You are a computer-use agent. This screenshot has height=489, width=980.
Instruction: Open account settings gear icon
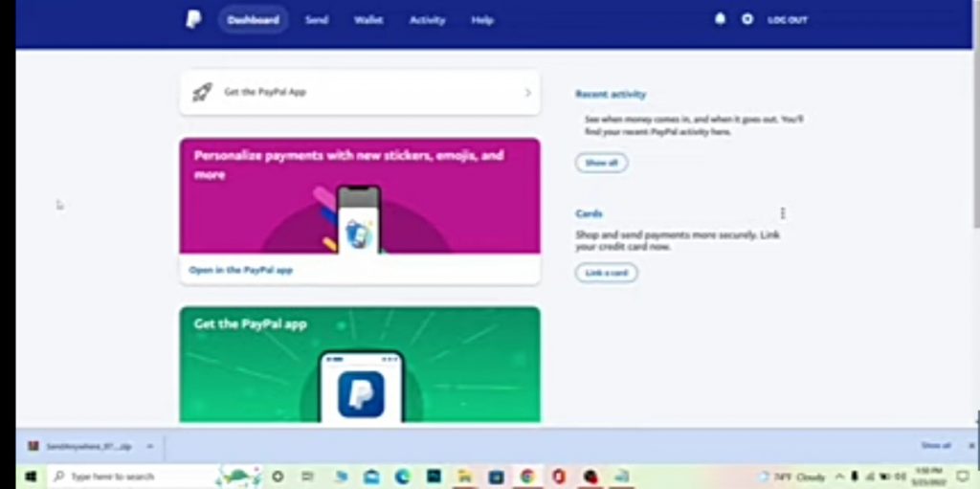[746, 19]
